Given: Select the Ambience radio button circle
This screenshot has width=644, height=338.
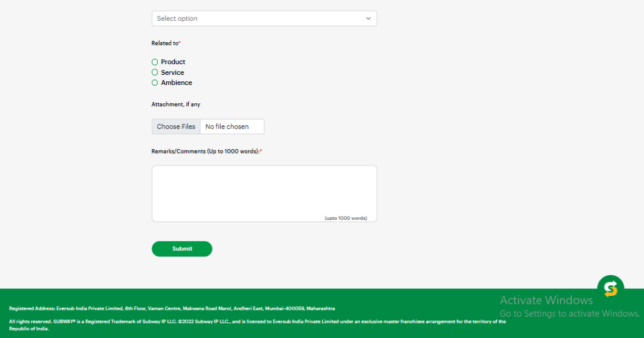Looking at the screenshot, I should [155, 83].
